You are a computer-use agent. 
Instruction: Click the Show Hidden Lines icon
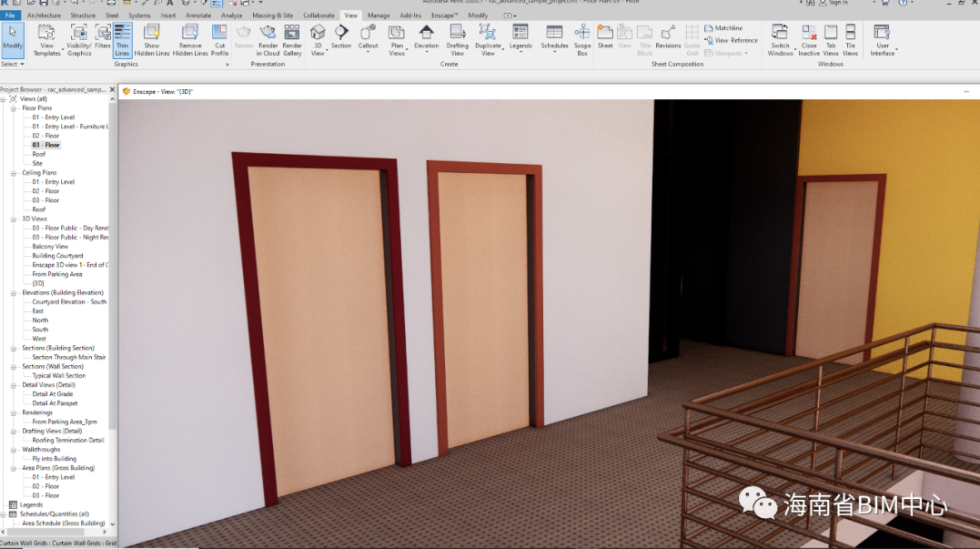pyautogui.click(x=152, y=39)
